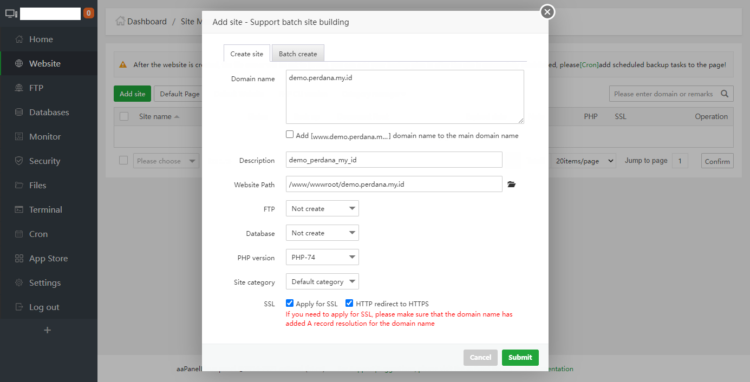Viewport: 750px width, 382px height.
Task: Browse website path folder icon
Action: [511, 185]
